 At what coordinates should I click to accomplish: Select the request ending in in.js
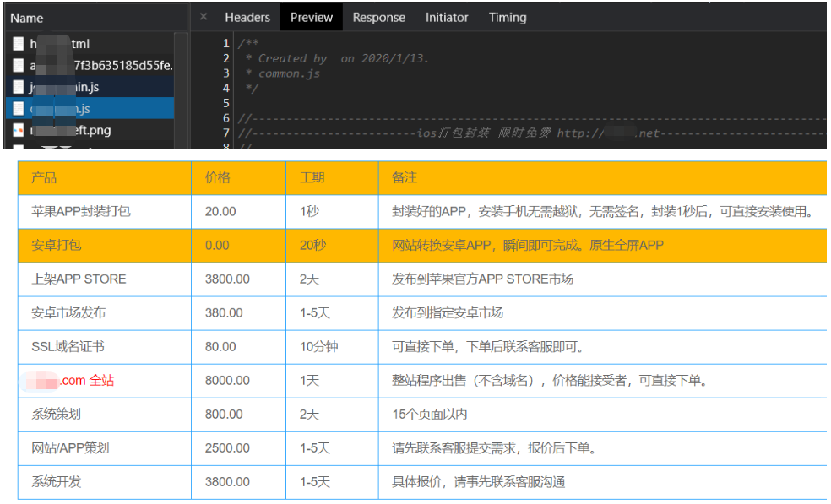tap(90, 87)
